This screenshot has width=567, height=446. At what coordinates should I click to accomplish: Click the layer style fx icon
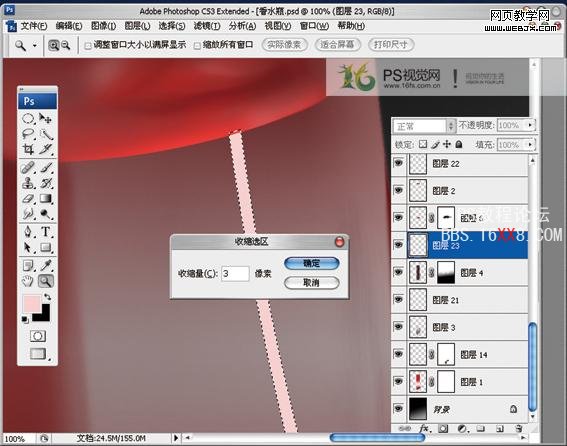(424, 429)
